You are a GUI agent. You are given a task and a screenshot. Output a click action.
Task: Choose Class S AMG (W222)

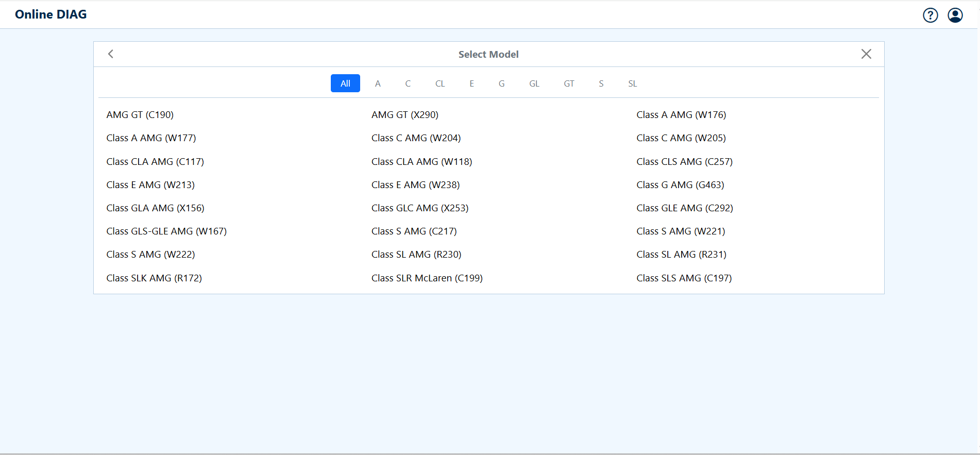coord(150,255)
